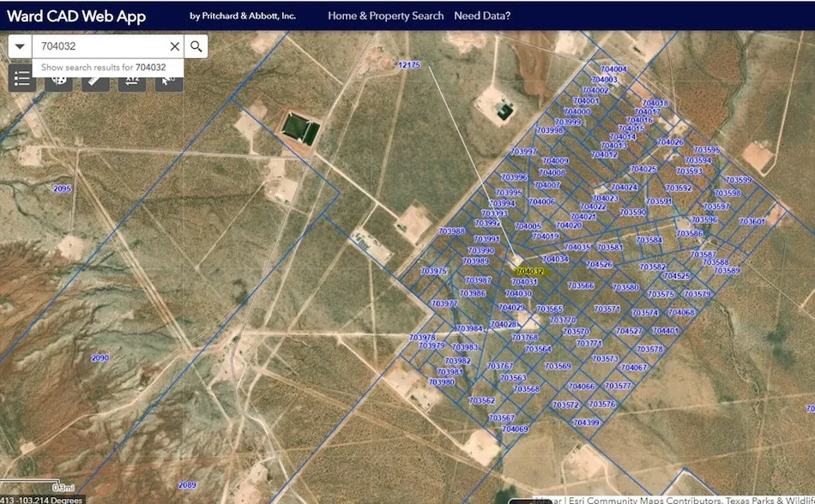Clear the search box with X
The height and width of the screenshot is (504, 815).
[174, 46]
